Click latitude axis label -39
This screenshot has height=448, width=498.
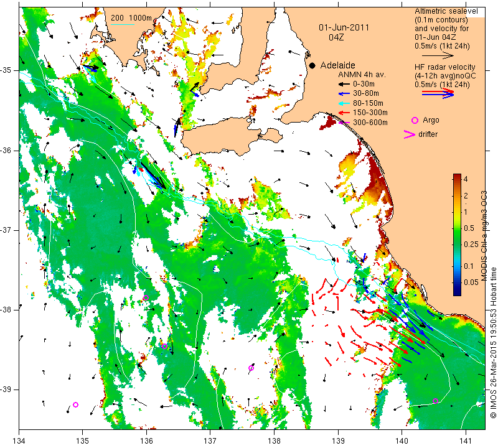(6, 390)
